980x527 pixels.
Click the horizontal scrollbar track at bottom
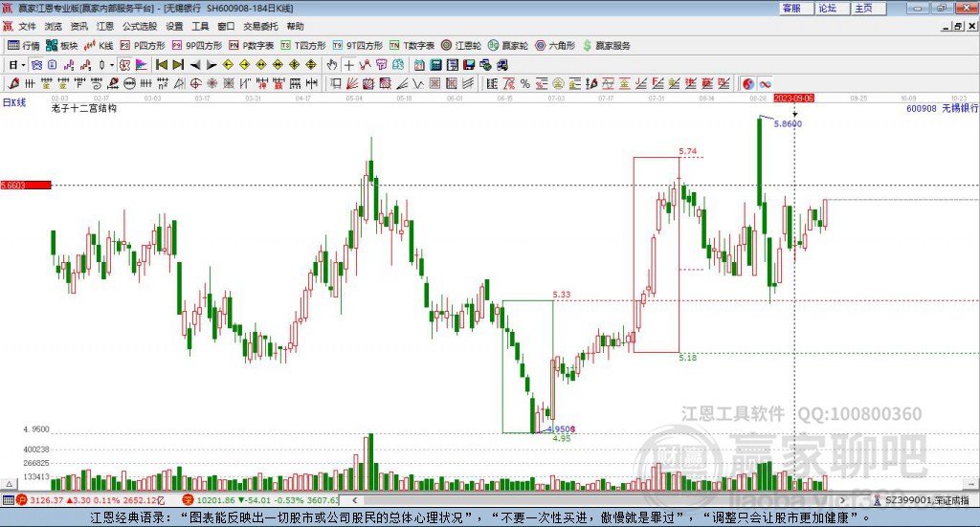598,500
